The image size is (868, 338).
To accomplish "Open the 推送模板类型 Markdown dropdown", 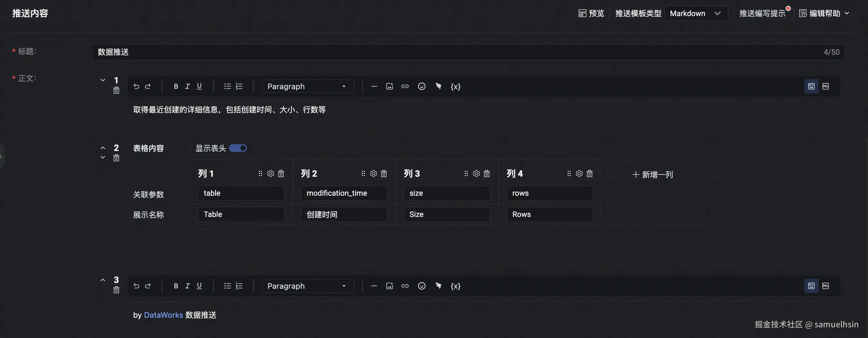I will click(696, 14).
